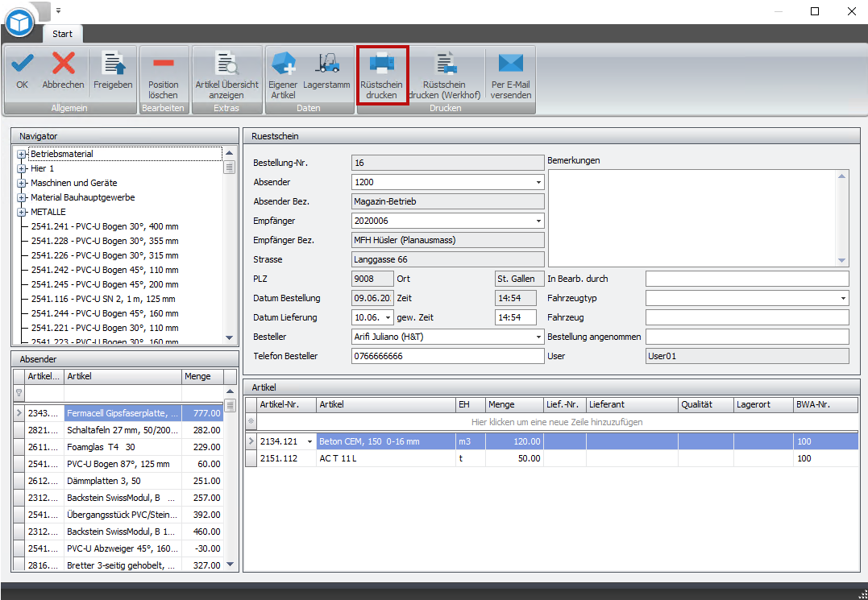
Task: Expand the Hier 1 tree node
Action: pos(21,168)
